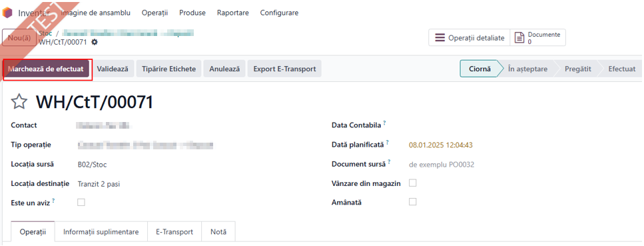Tick the Vânzare din magazin checkbox
This screenshot has width=644, height=246.
click(x=413, y=183)
